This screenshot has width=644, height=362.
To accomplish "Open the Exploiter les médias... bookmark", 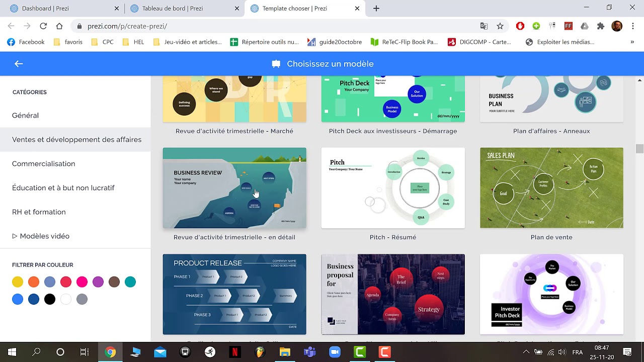I will pos(560,42).
